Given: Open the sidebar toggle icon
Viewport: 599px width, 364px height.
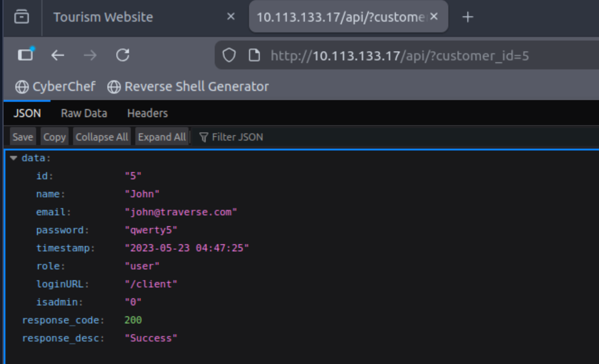Looking at the screenshot, I should 26,55.
